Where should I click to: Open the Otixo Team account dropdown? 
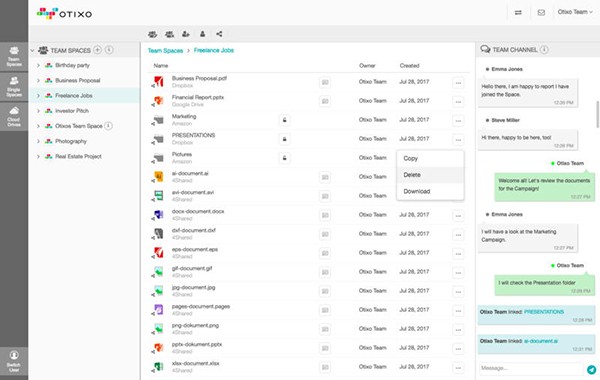575,12
